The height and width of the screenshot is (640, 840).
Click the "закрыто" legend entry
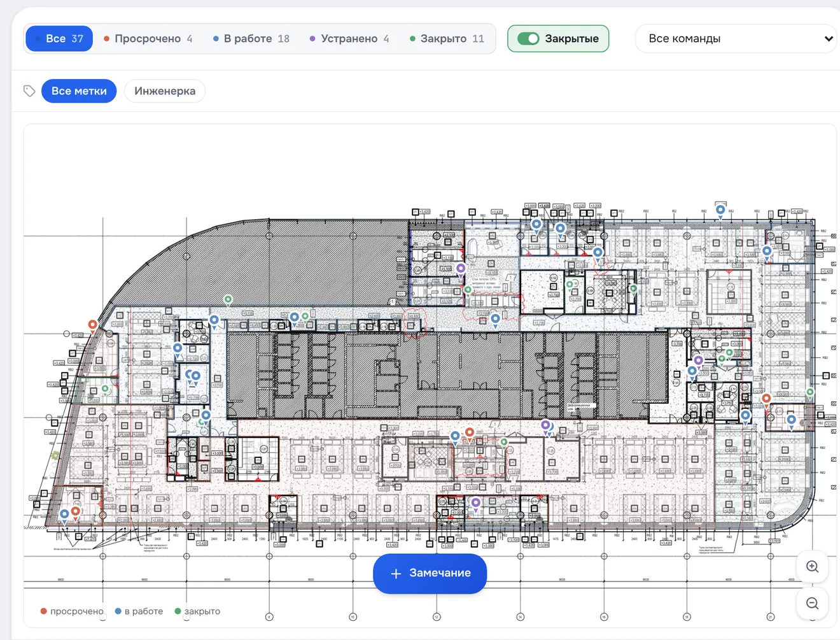(x=197, y=611)
